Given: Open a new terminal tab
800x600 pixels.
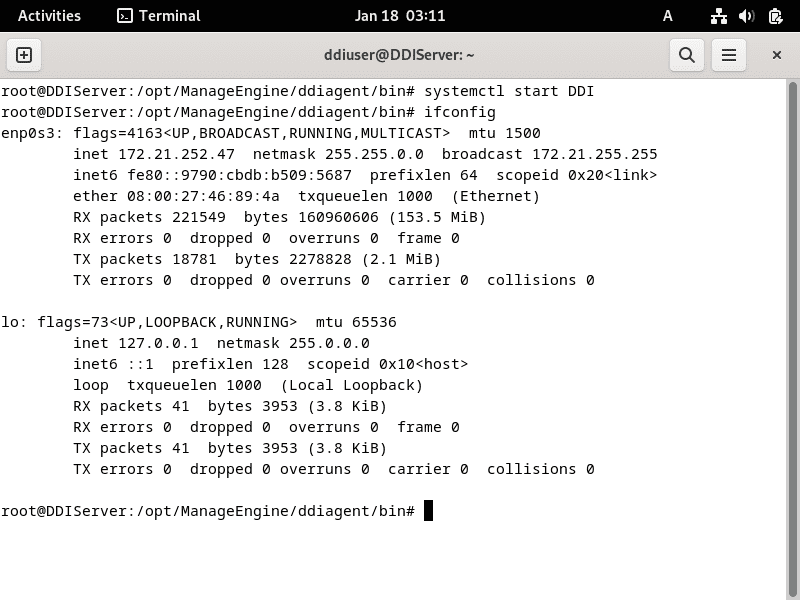Looking at the screenshot, I should (25, 55).
